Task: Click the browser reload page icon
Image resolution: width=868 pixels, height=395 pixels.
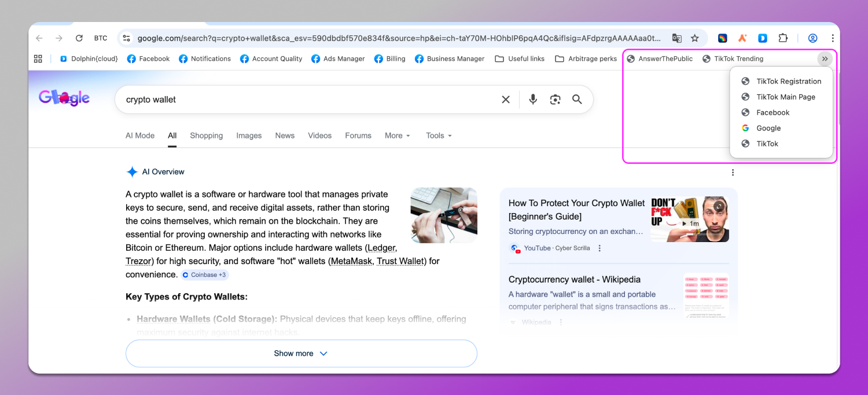Action: click(x=79, y=38)
